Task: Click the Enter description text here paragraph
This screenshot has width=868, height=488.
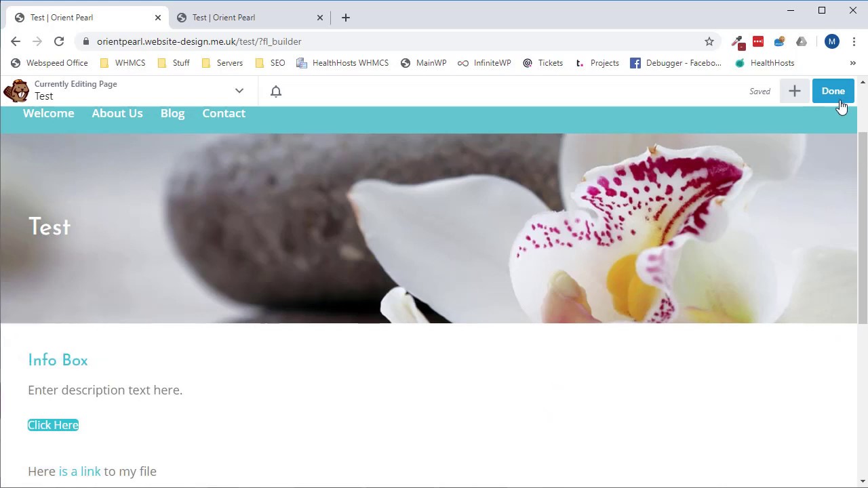Action: pos(105,390)
